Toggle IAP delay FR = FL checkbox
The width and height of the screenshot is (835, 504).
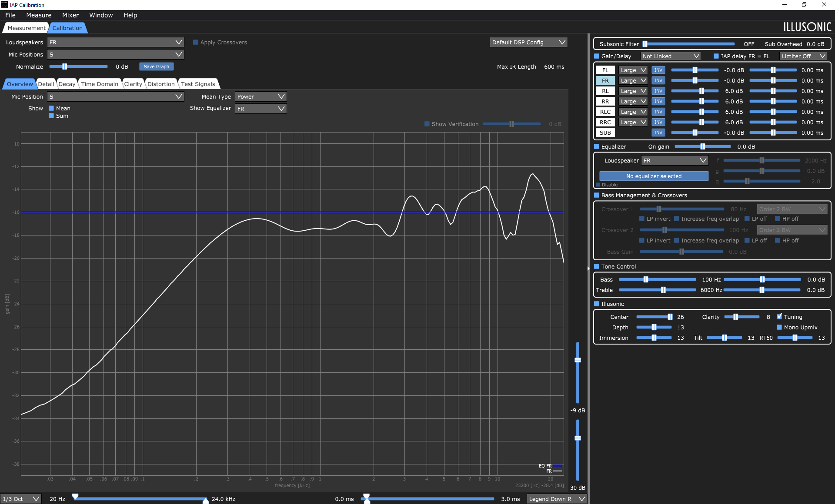[716, 56]
